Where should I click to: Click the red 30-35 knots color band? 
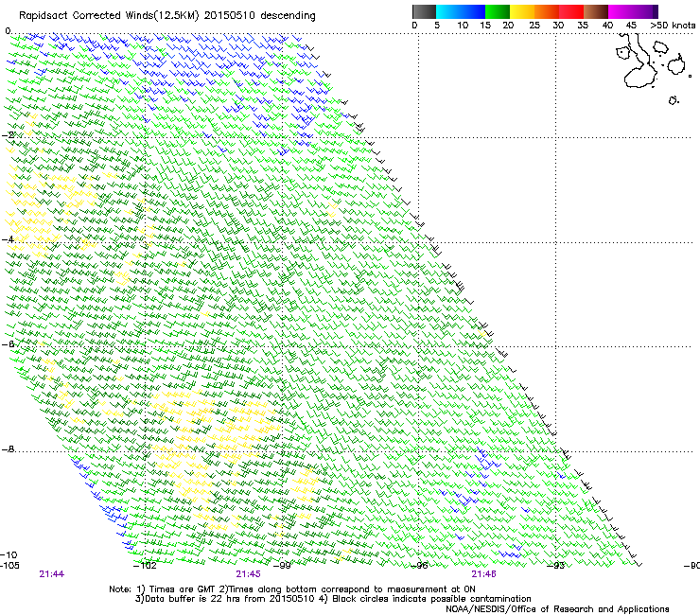click(571, 11)
